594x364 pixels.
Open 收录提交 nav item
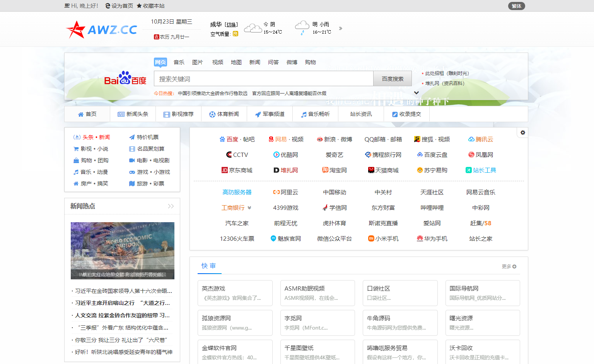click(x=407, y=114)
